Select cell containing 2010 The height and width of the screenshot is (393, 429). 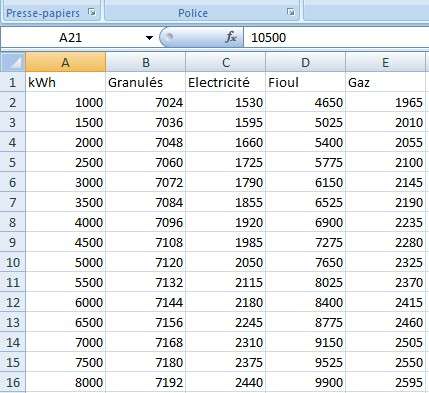(x=385, y=122)
